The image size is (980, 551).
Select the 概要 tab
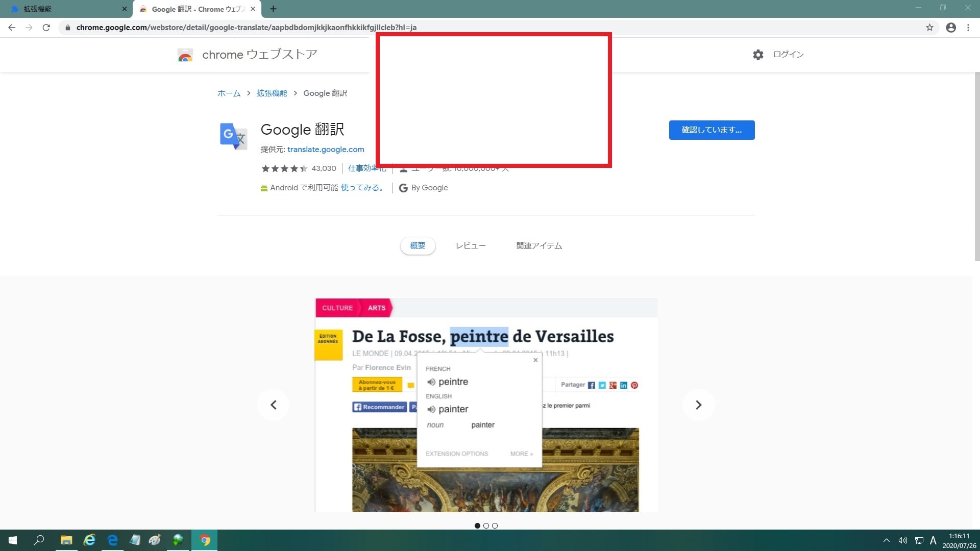(x=418, y=246)
